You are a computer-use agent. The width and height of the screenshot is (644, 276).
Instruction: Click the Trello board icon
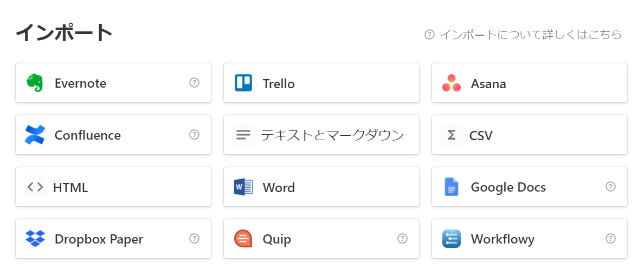tap(243, 83)
